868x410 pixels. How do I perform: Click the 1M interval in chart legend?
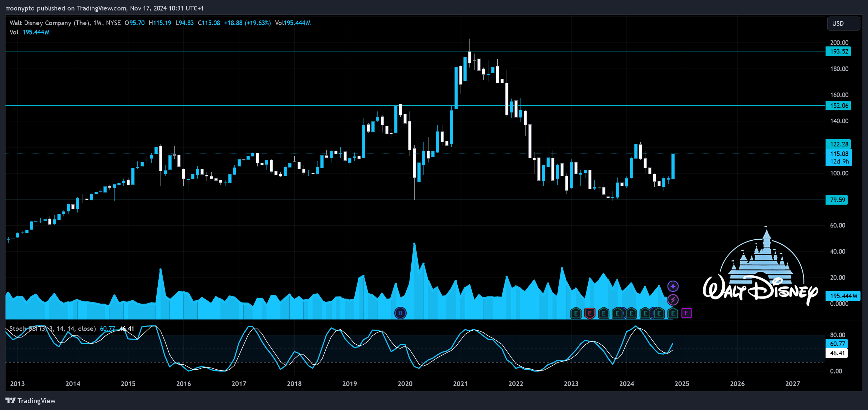click(97, 23)
